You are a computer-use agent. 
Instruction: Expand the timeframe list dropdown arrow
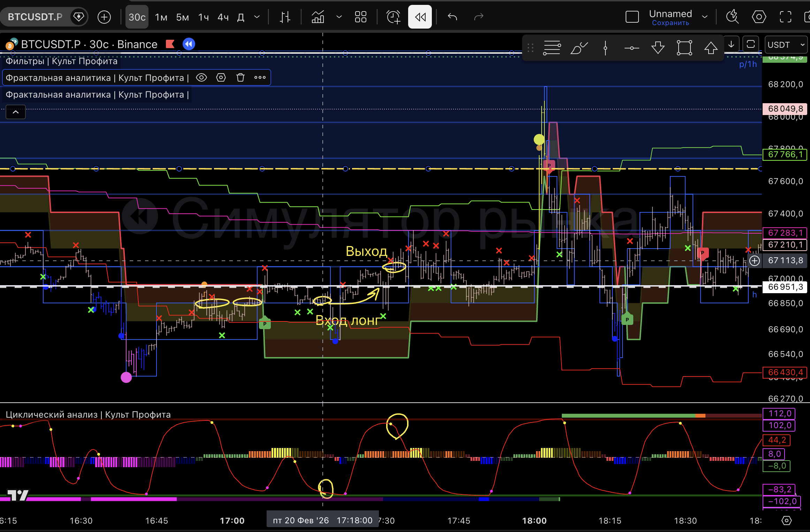[x=257, y=17]
